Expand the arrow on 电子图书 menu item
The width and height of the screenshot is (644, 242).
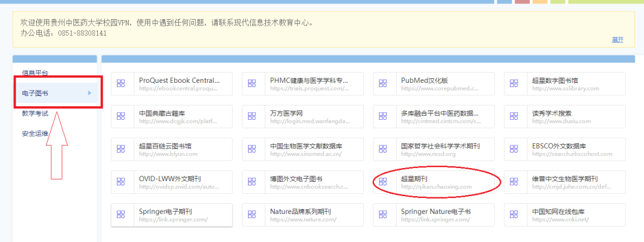89,93
